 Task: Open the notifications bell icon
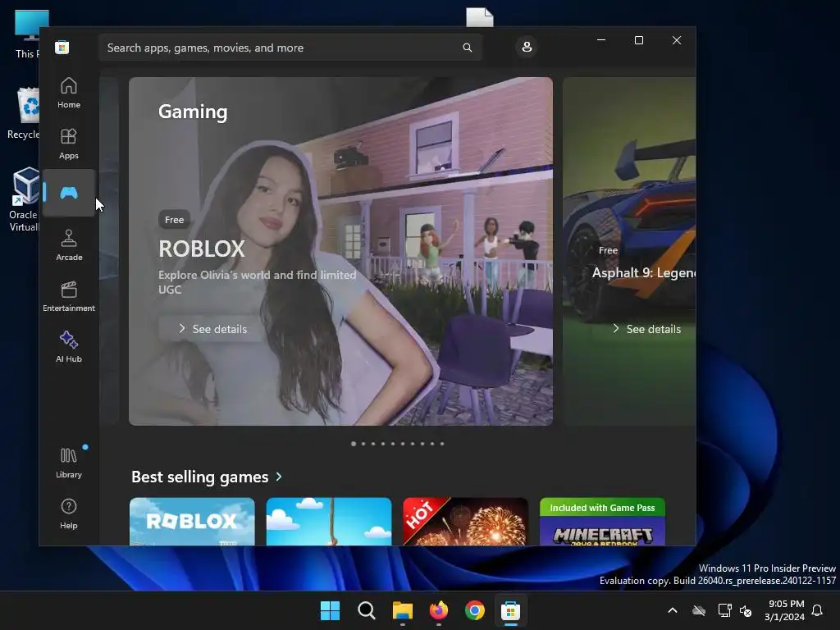(818, 610)
